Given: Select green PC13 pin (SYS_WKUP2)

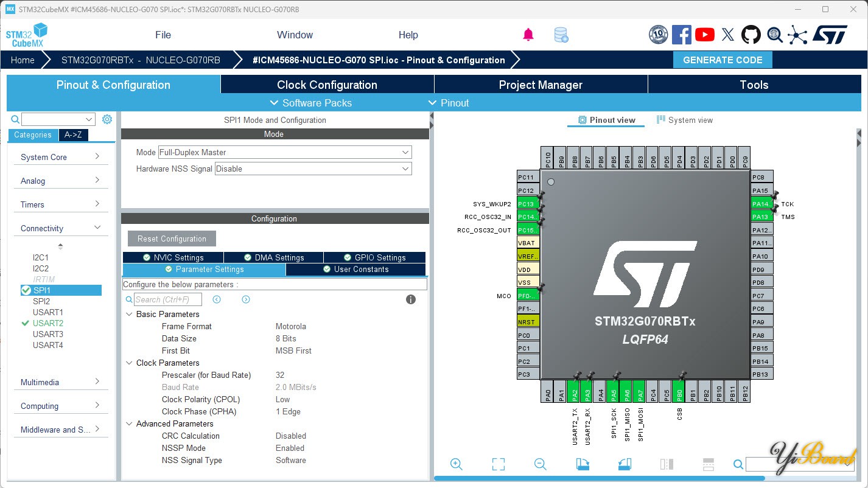Looking at the screenshot, I should (x=528, y=204).
